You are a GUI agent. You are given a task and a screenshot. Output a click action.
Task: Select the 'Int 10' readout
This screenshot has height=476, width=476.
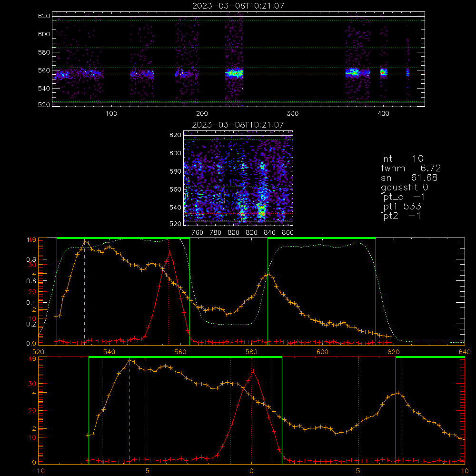(x=402, y=159)
